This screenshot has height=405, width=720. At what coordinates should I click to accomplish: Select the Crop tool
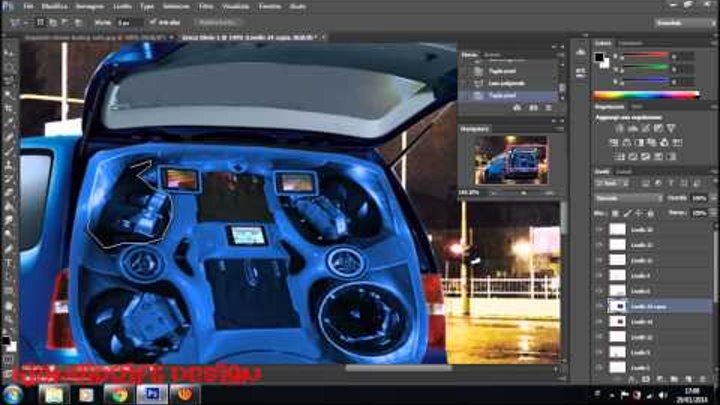9,108
